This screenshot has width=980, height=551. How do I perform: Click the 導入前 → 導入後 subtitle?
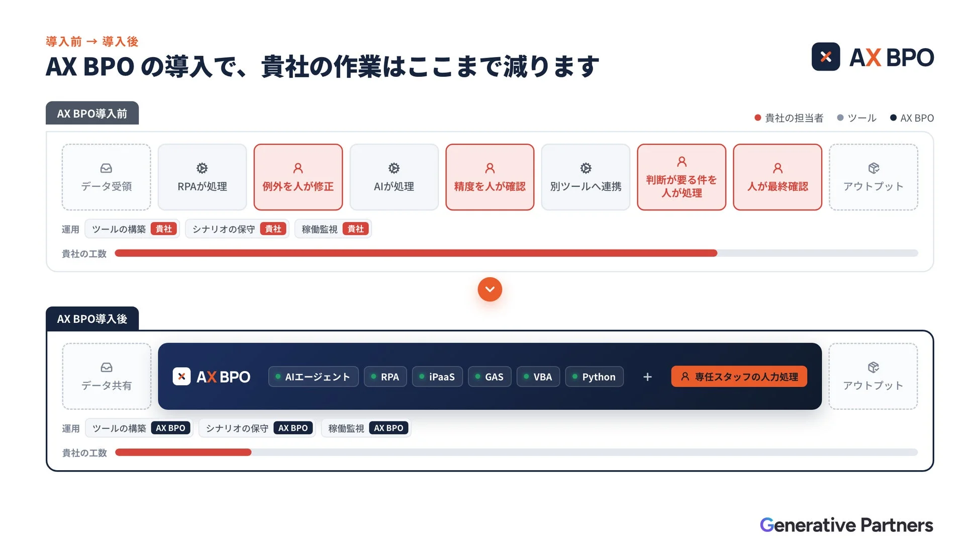click(92, 41)
